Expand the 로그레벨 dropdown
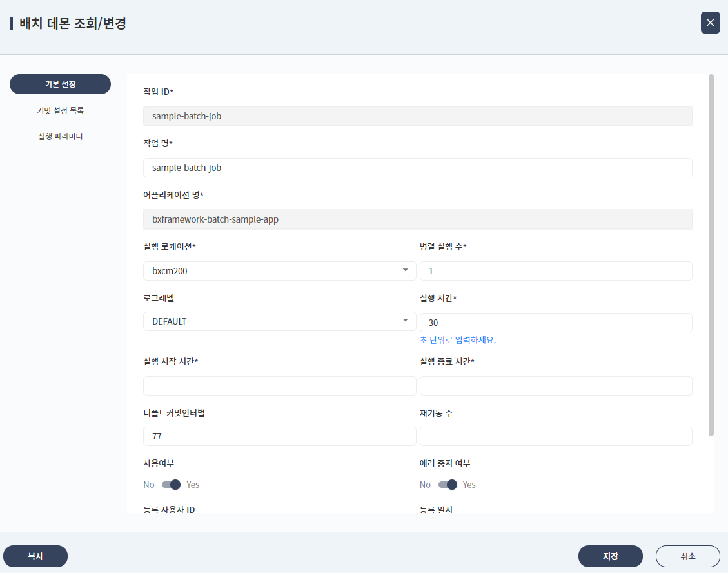This screenshot has height=573, width=728. (279, 321)
